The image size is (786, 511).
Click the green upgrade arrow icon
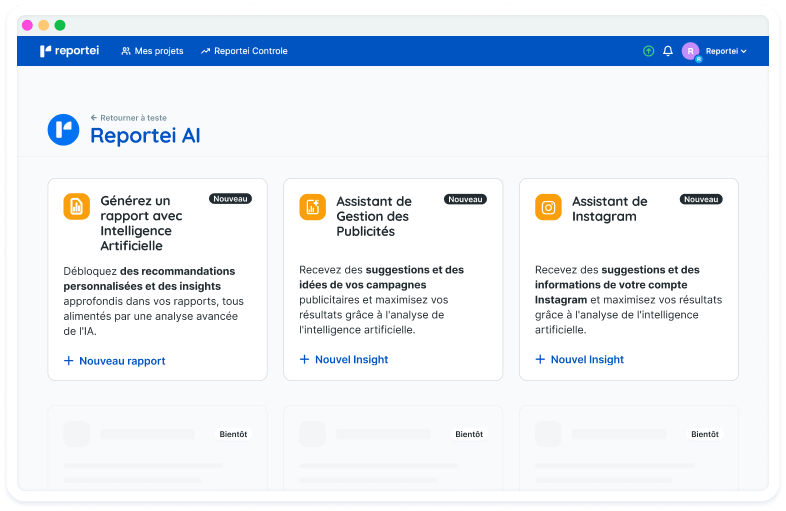tap(648, 51)
